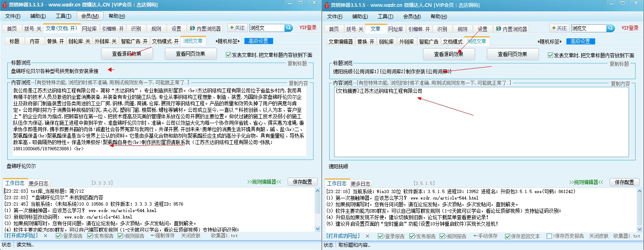Open 设置 tab in 3.5.1.5 window
This screenshot has height=250, width=644.
point(483,29)
